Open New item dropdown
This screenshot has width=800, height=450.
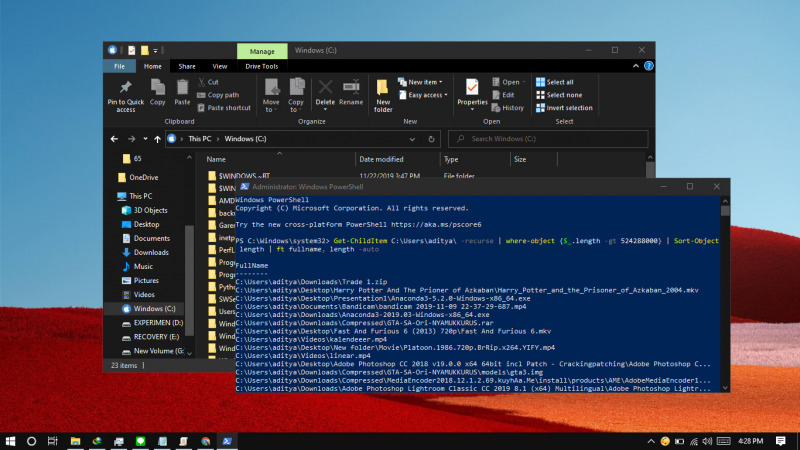point(420,82)
